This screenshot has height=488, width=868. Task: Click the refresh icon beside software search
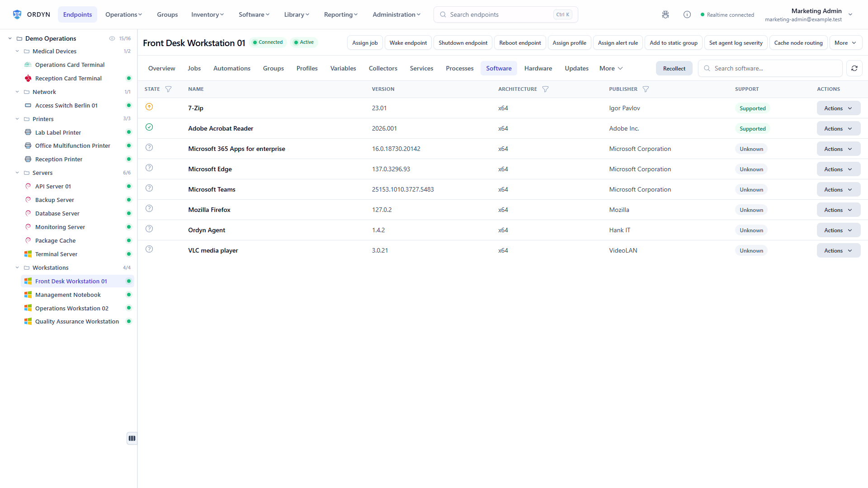[854, 68]
